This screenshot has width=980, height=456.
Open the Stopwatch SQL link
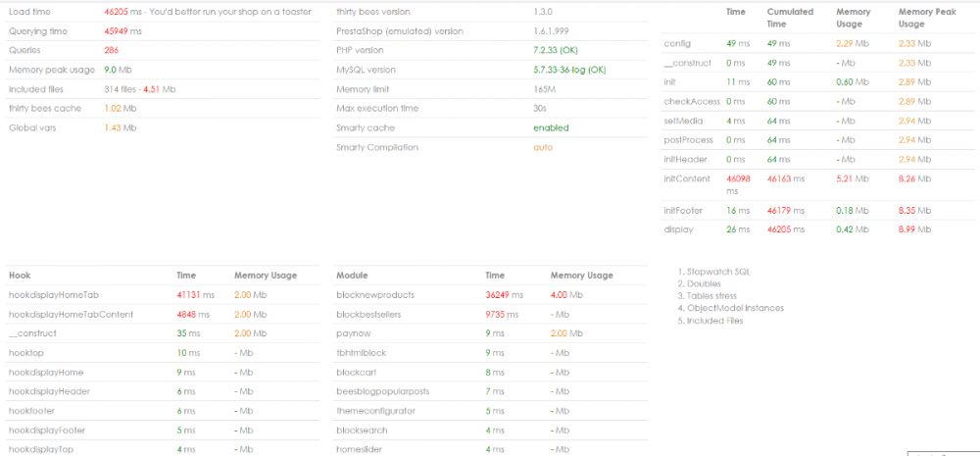pyautogui.click(x=723, y=270)
